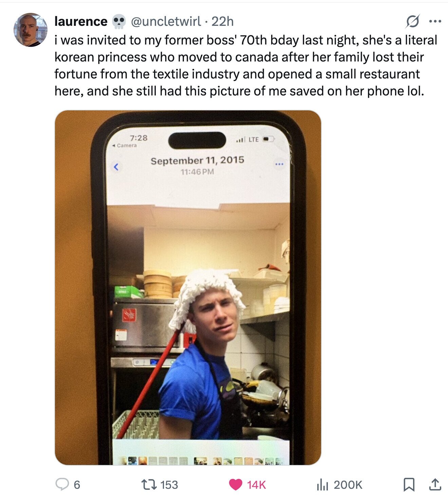Image resolution: width=448 pixels, height=502 pixels.
Task: Click the 14K likes count
Action: 256,485
